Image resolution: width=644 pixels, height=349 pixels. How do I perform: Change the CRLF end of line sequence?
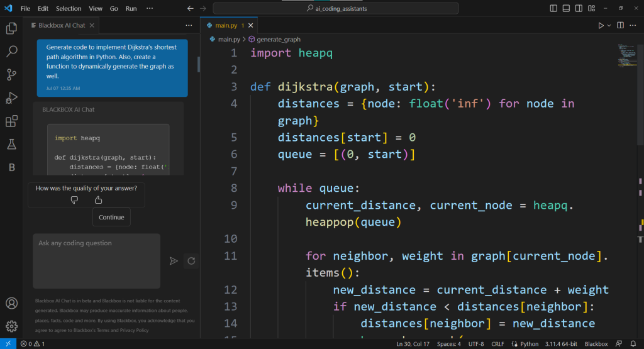[497, 344]
